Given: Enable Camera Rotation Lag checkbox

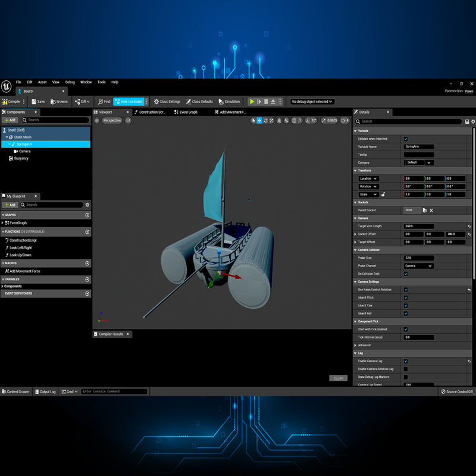Looking at the screenshot, I should coord(406,369).
